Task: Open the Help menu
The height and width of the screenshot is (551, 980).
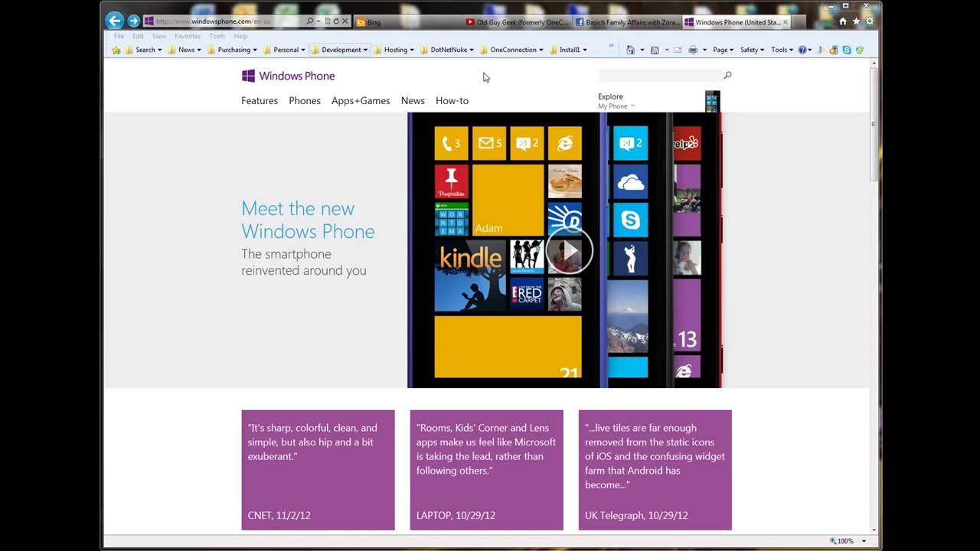Action: point(240,36)
